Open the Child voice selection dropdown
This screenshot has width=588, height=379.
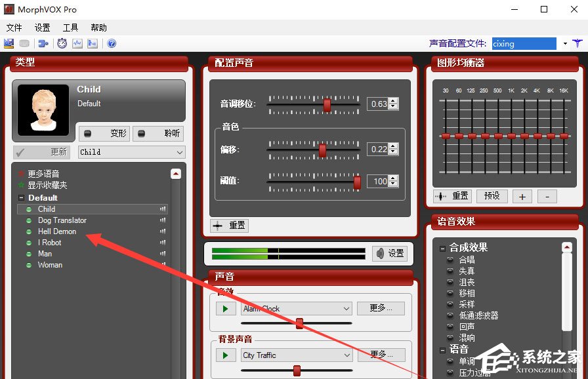(x=132, y=152)
